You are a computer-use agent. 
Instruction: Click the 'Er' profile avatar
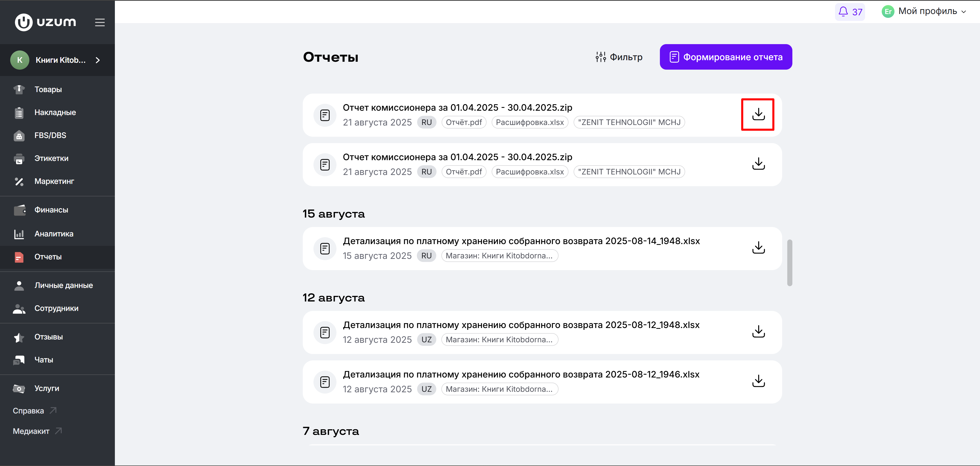pyautogui.click(x=888, y=11)
